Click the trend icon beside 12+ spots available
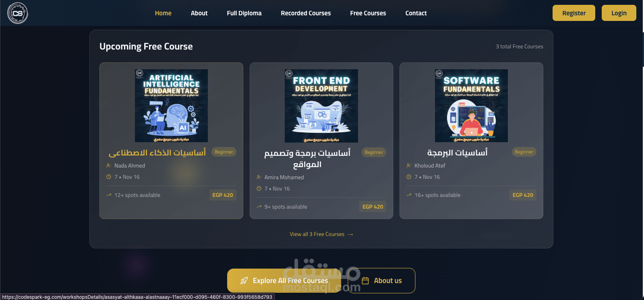Viewport: 644px width, 300px height. click(x=109, y=195)
